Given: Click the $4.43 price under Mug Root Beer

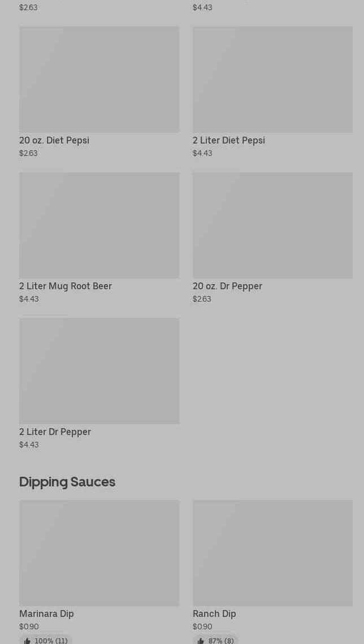Looking at the screenshot, I should click(29, 299).
